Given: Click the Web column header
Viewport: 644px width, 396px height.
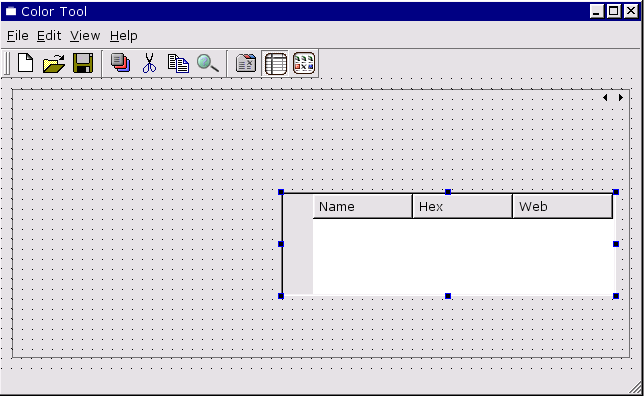Looking at the screenshot, I should point(563,206).
